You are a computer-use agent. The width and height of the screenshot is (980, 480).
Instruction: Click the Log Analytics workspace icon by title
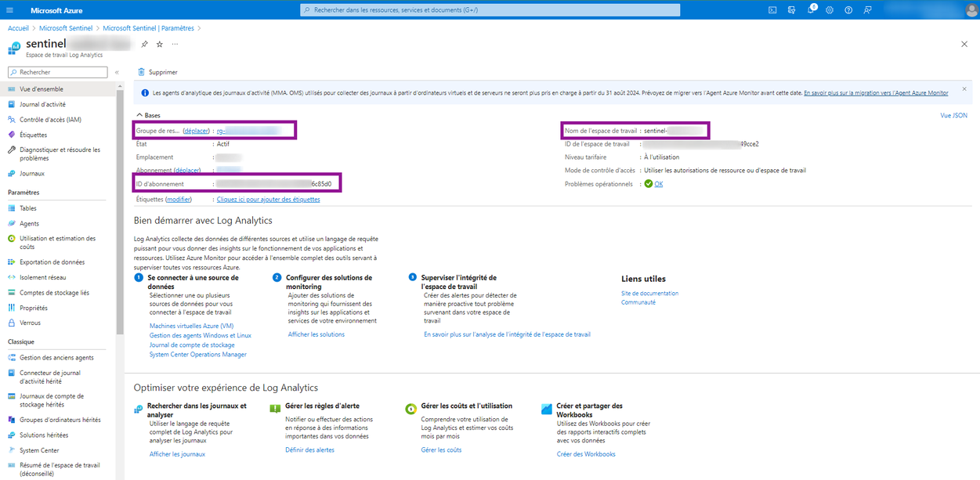[14, 48]
